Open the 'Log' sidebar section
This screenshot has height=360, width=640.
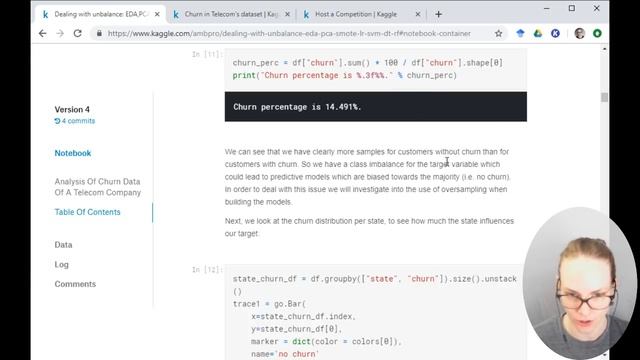62,264
